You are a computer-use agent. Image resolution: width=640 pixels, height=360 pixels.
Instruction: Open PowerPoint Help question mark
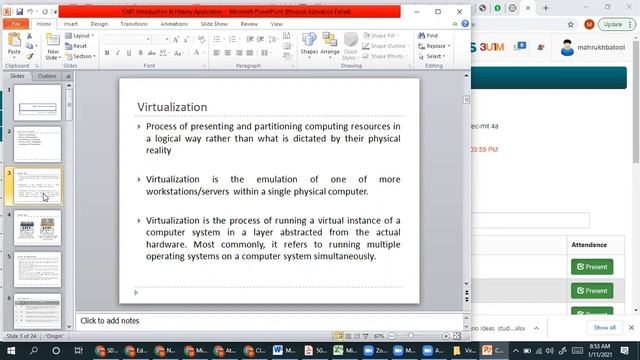465,24
